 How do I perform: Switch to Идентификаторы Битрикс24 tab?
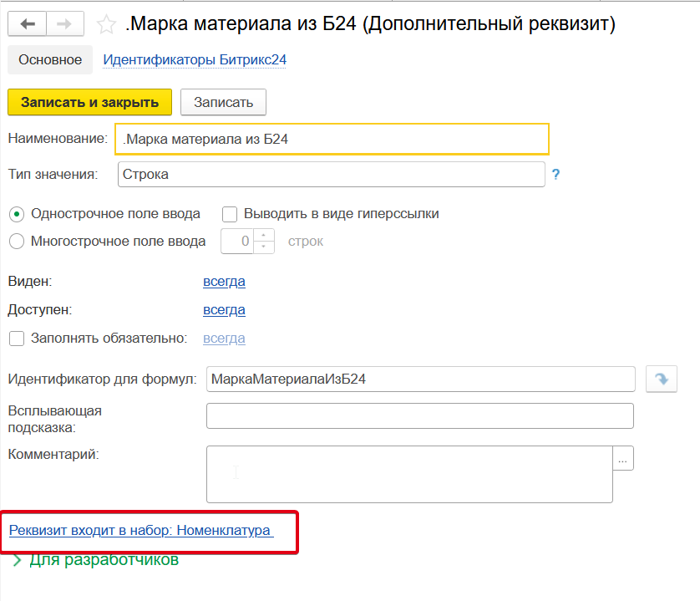[x=194, y=60]
